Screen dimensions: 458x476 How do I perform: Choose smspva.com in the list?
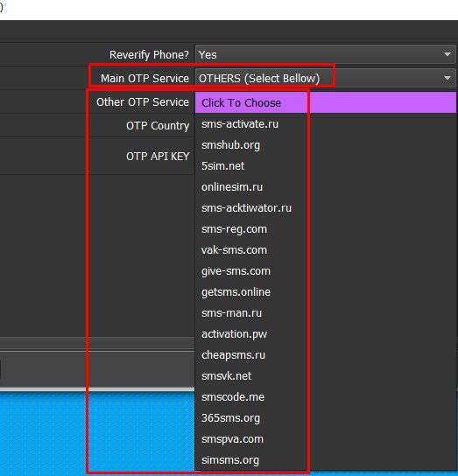pos(326,438)
